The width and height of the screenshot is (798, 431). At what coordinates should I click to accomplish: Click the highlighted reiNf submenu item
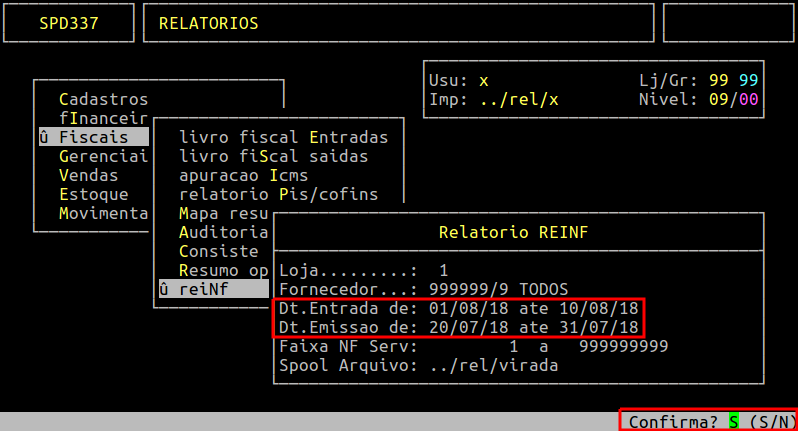[203, 289]
